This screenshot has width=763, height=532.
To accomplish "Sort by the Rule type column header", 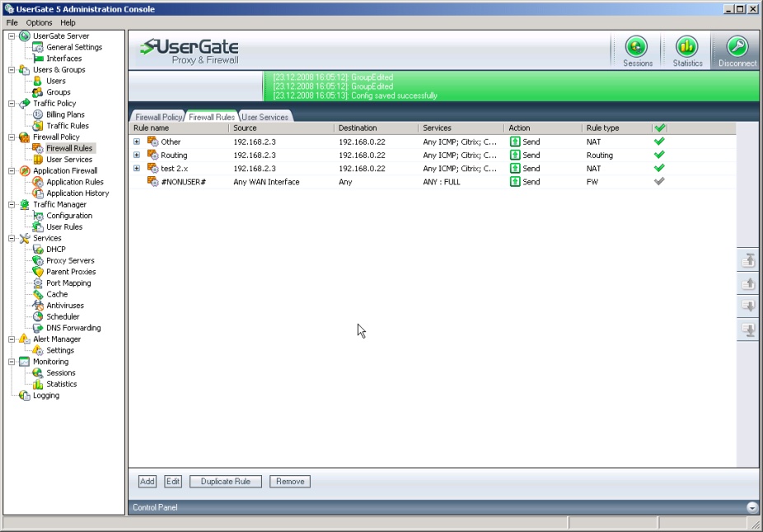I will (x=602, y=128).
